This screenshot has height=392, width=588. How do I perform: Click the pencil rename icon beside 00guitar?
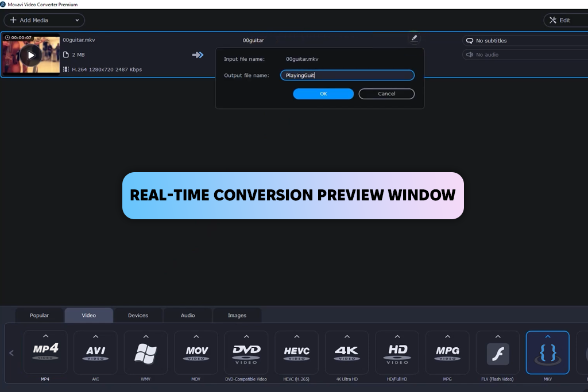point(414,38)
